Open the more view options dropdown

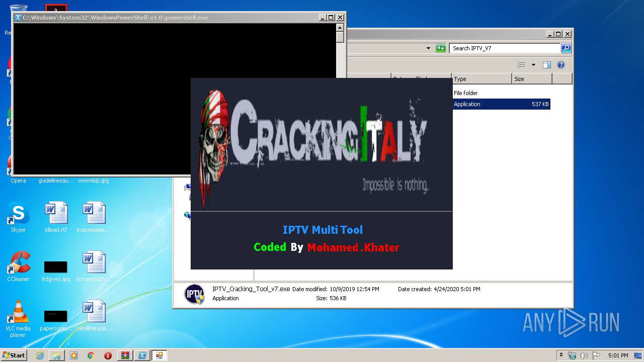coord(533,65)
